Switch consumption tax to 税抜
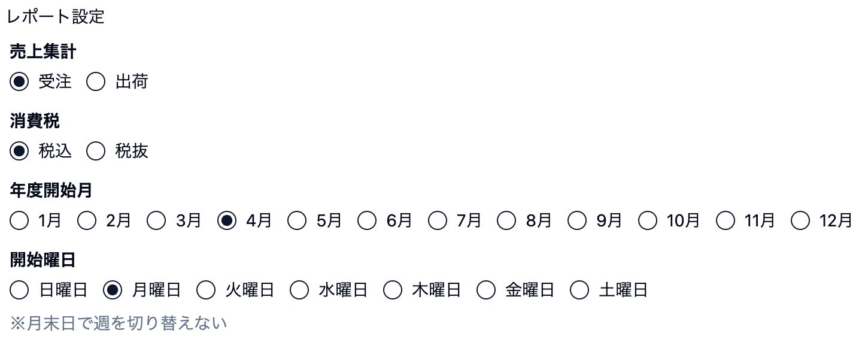 click(x=96, y=152)
